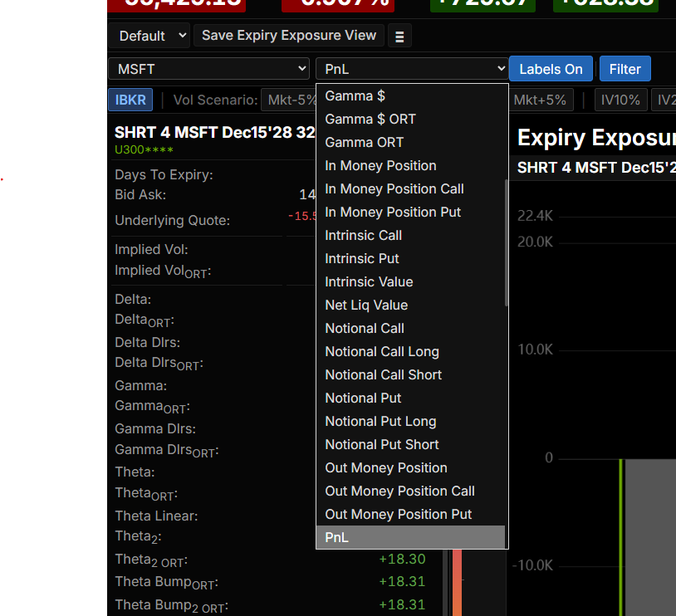Select Out Money Position option
This screenshot has width=676, height=616.
click(410, 468)
